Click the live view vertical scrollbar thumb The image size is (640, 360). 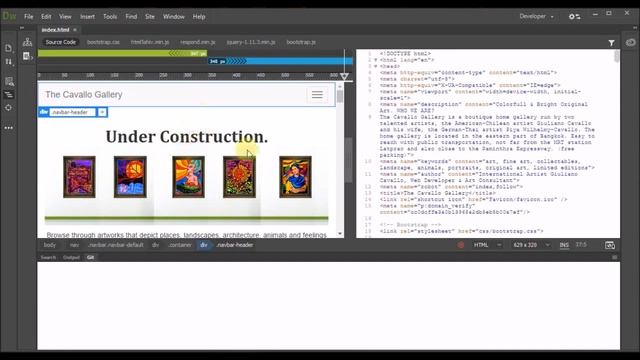click(x=340, y=96)
